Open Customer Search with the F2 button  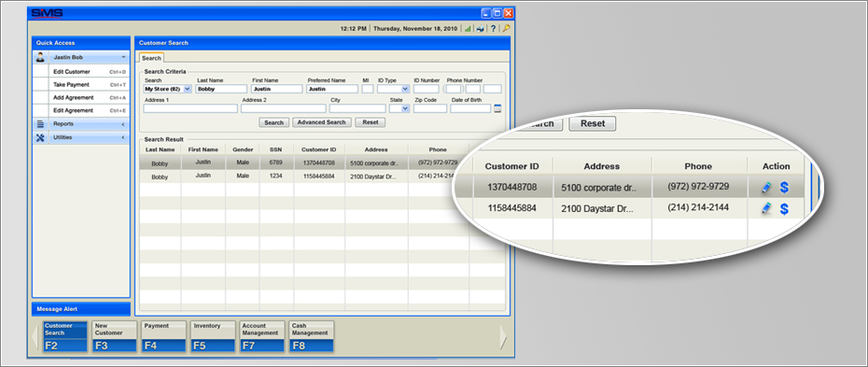(x=65, y=336)
